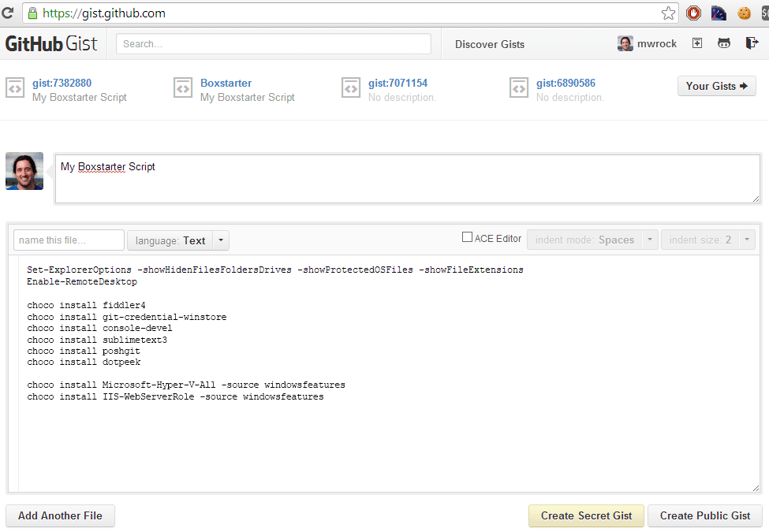The height and width of the screenshot is (532, 769).
Task: Open GitHub via the octocat icon
Action: coord(724,43)
